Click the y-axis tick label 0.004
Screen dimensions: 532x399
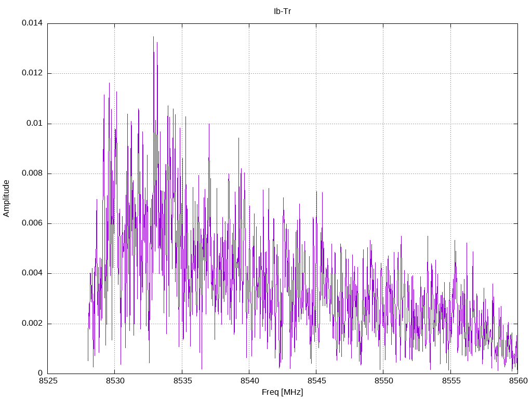32,273
